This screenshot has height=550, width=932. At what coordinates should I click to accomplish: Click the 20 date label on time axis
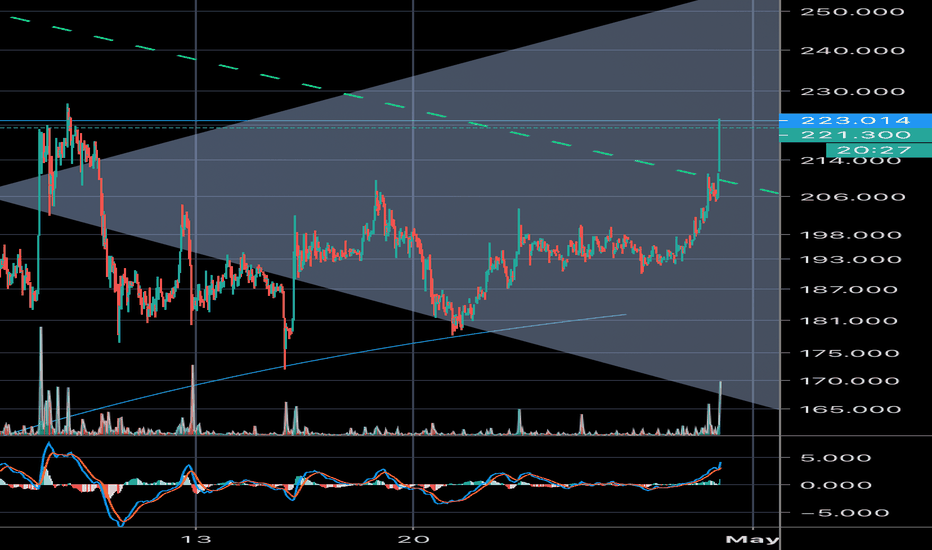click(413, 539)
